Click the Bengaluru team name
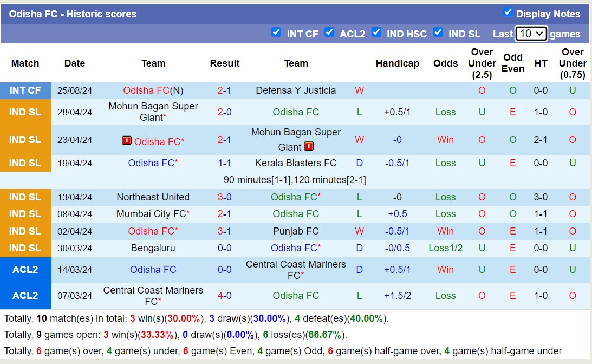The width and height of the screenshot is (592, 364). [x=153, y=248]
